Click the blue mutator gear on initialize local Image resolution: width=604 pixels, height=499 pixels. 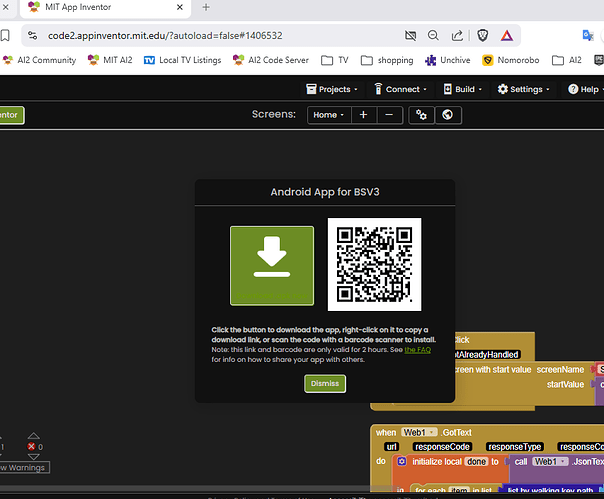(402, 461)
